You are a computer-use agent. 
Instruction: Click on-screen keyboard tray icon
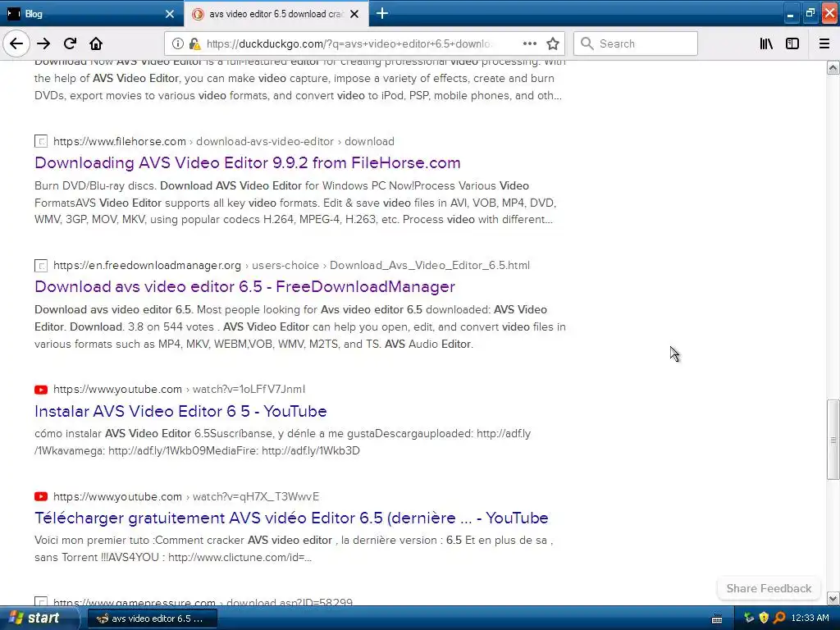[x=717, y=619]
